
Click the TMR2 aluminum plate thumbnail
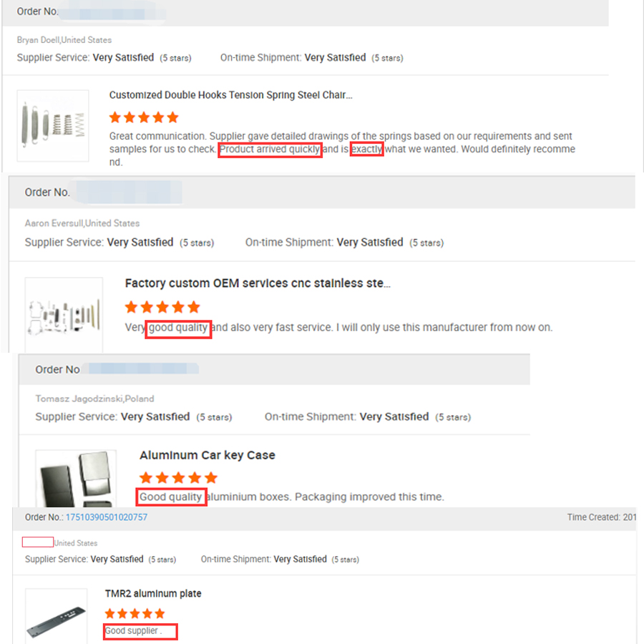pos(57,616)
